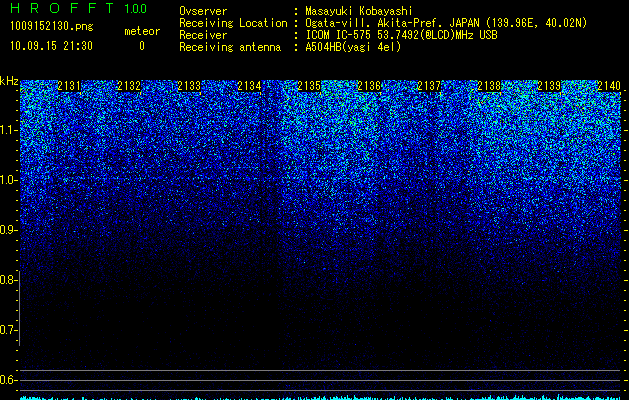Click the Receiver label
Viewport: 629px width, 400px height.
[x=203, y=35]
